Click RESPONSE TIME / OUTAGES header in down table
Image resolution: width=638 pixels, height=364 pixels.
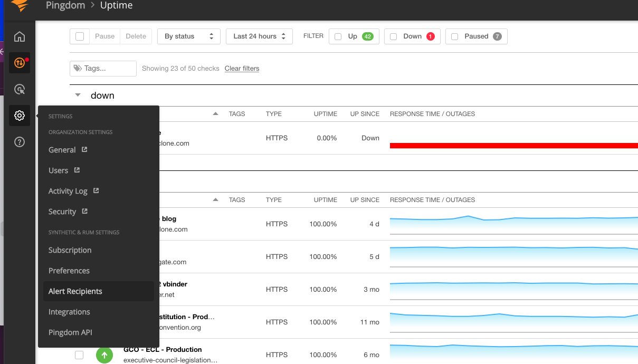(432, 114)
